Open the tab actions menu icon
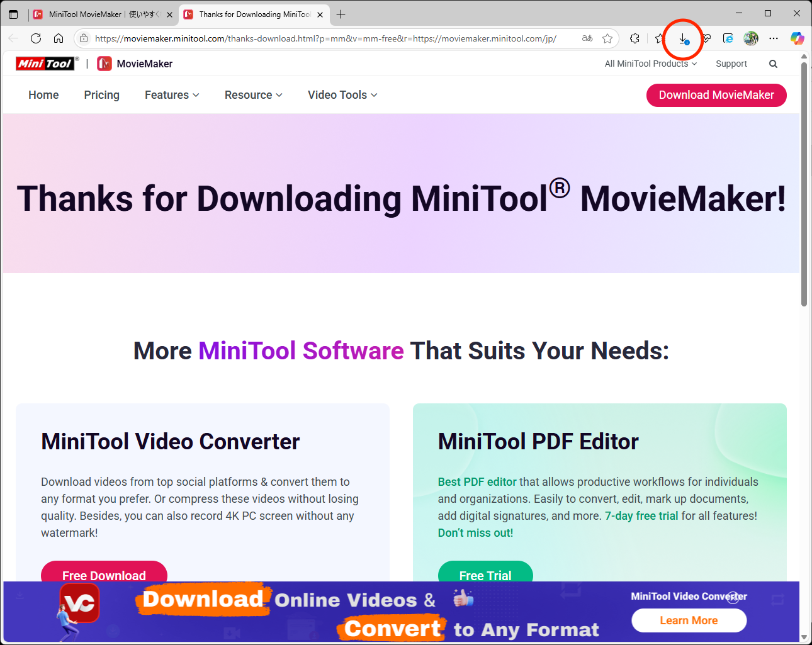The image size is (812, 645). 13,14
